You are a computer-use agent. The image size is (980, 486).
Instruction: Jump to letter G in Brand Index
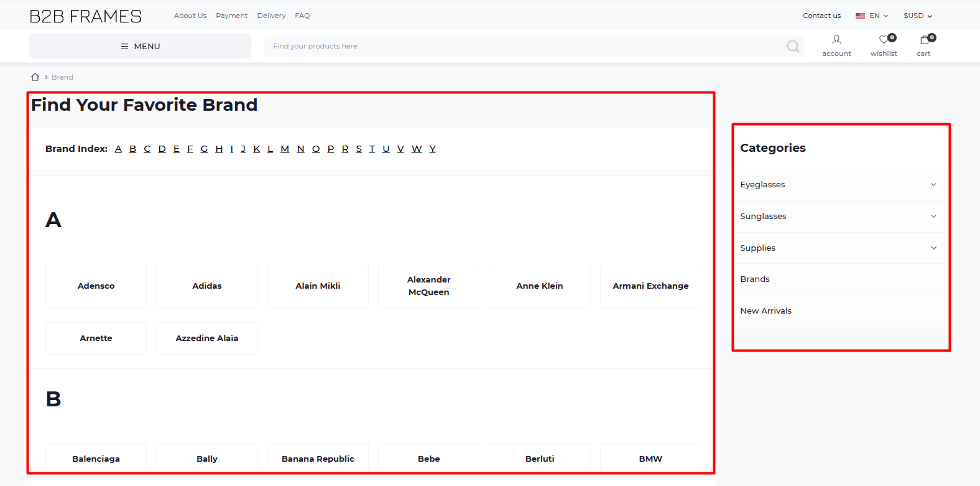pyautogui.click(x=204, y=149)
